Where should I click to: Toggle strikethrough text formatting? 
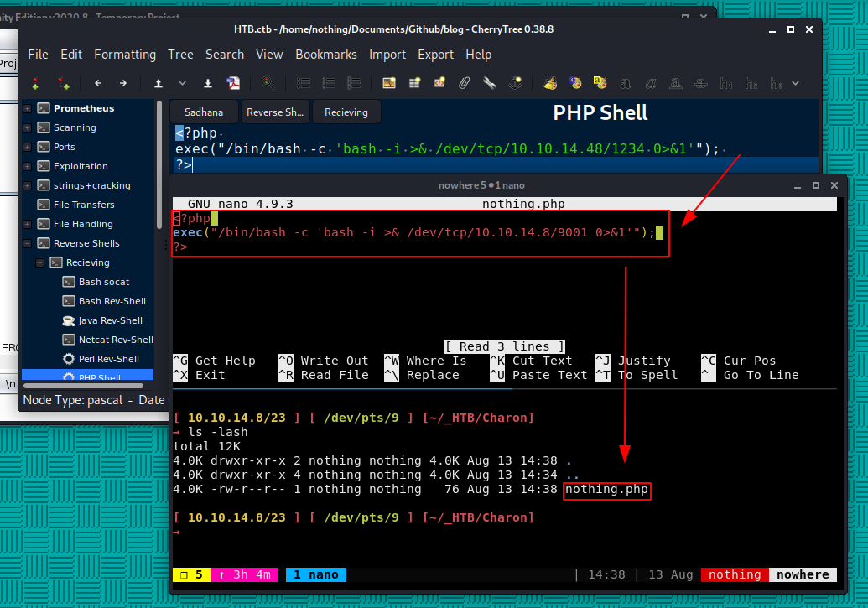click(x=701, y=84)
